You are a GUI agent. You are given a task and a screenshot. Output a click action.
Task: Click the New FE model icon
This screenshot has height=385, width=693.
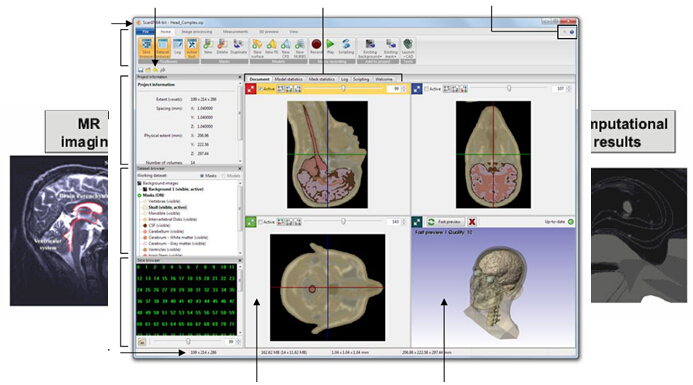(x=271, y=48)
